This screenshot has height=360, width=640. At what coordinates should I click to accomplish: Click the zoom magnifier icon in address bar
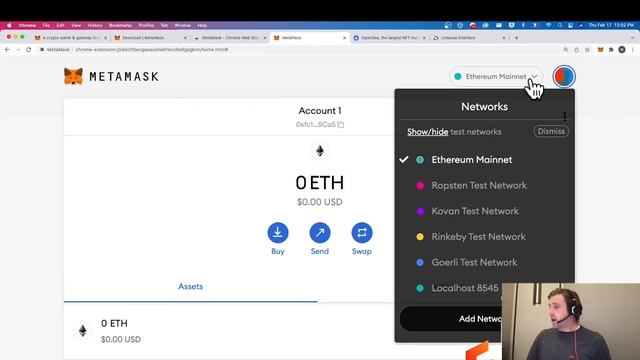[x=566, y=50]
